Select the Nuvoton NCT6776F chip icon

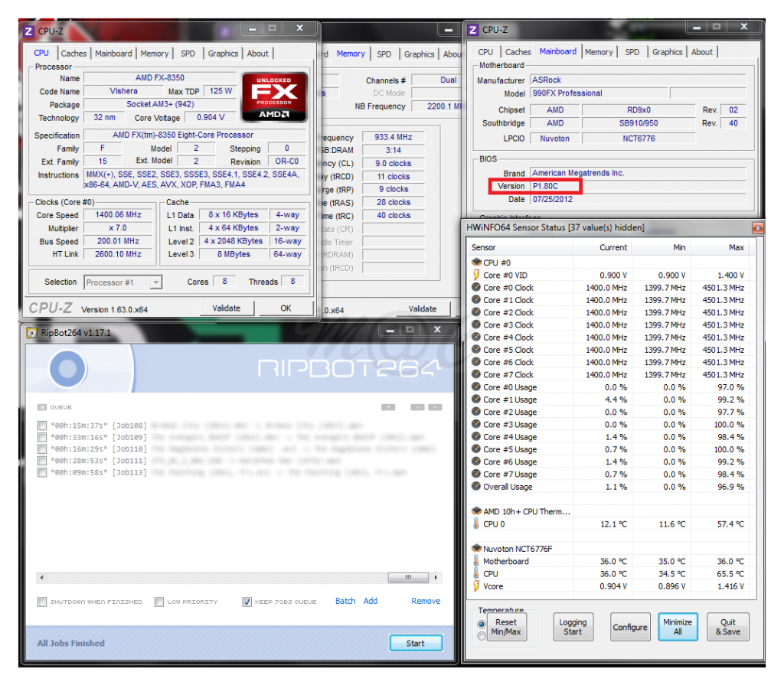tap(476, 549)
